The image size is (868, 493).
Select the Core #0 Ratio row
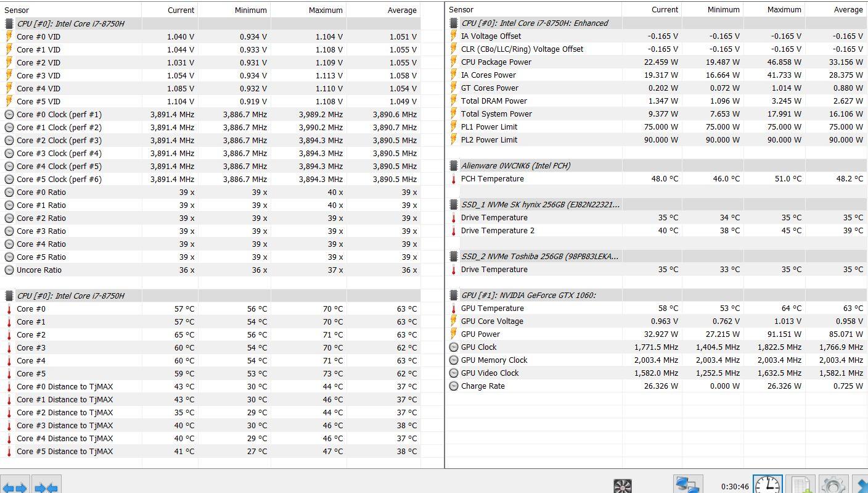pos(210,192)
